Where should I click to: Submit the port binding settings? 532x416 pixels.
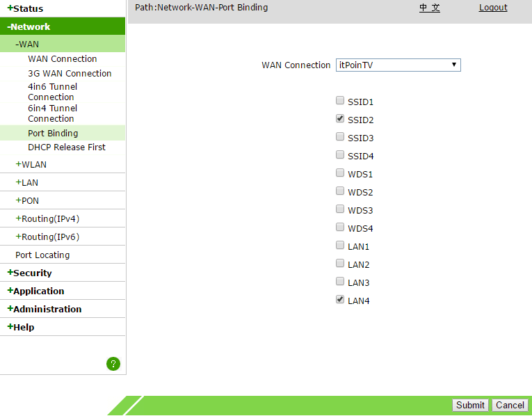pos(470,405)
